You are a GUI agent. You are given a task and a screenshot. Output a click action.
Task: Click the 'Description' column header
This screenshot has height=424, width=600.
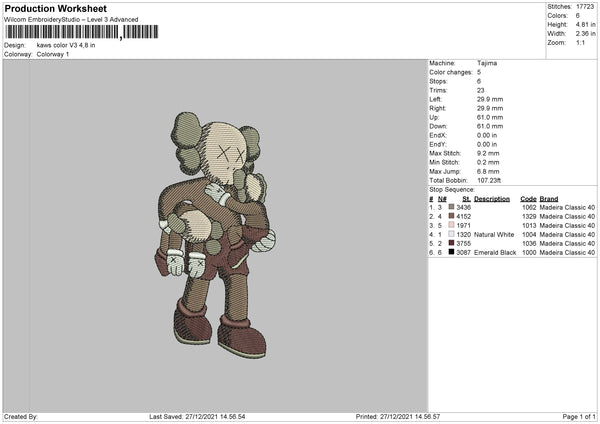pyautogui.click(x=492, y=199)
